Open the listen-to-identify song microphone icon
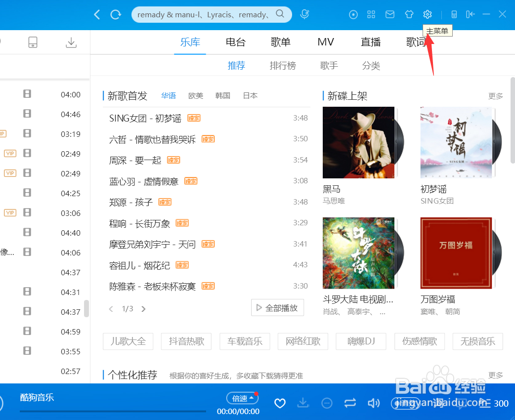The image size is (515, 420). pyautogui.click(x=305, y=14)
